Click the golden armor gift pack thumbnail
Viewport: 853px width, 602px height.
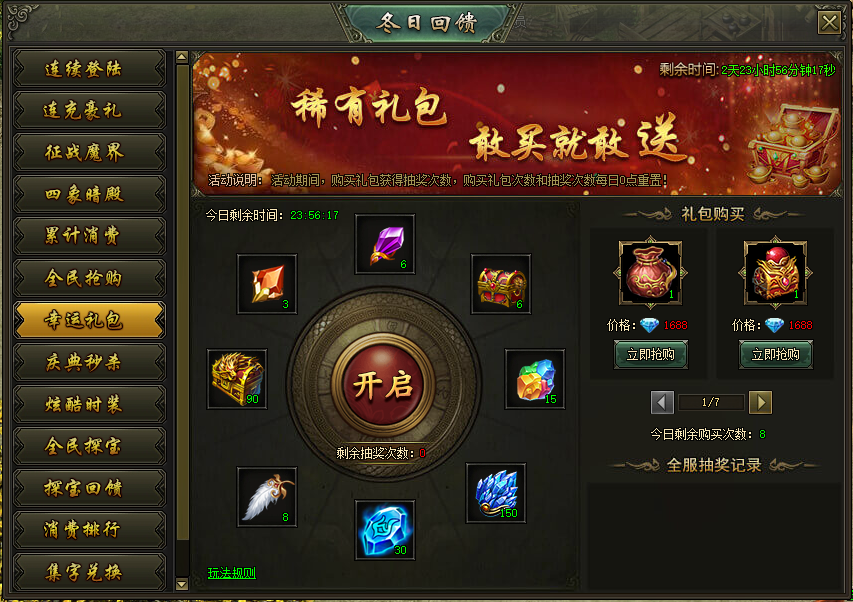click(x=775, y=272)
